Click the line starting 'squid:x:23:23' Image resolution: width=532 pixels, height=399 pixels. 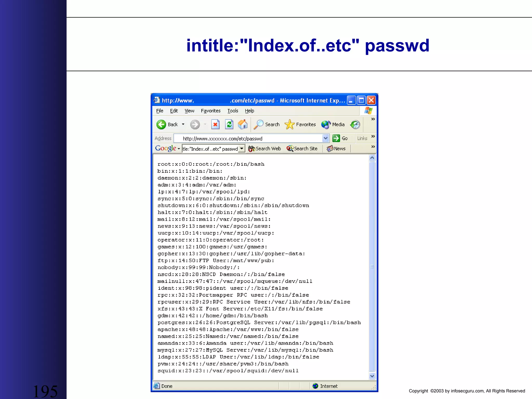click(x=228, y=371)
